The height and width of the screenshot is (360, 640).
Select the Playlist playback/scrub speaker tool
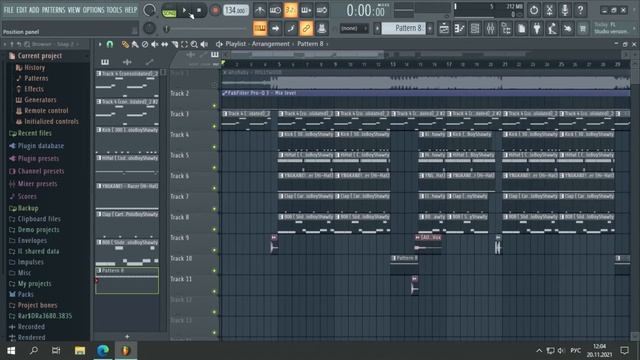pyautogui.click(x=204, y=44)
